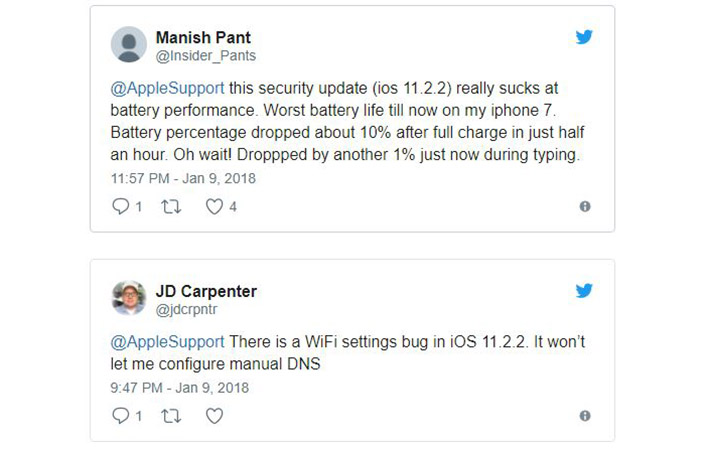Click the Manish Pant display name

click(x=204, y=38)
